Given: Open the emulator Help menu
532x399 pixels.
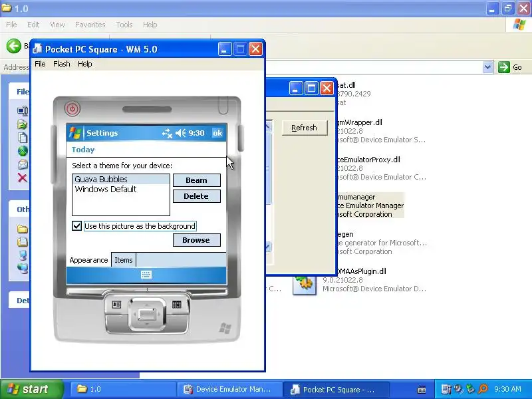Looking at the screenshot, I should tap(85, 64).
